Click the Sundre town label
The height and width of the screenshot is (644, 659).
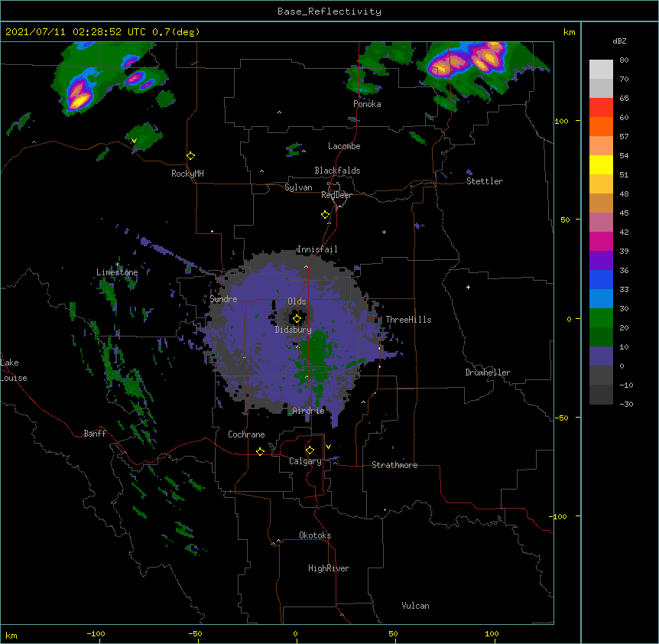[223, 299]
